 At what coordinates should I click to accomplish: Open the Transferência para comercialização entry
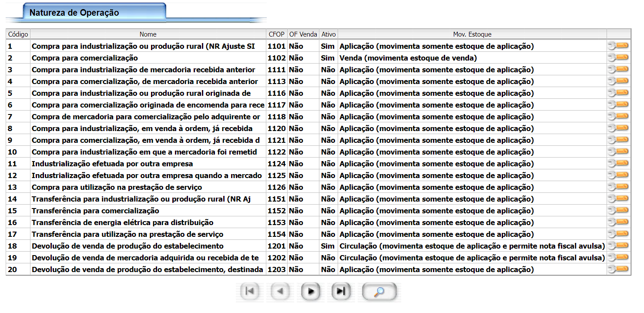pos(95,211)
